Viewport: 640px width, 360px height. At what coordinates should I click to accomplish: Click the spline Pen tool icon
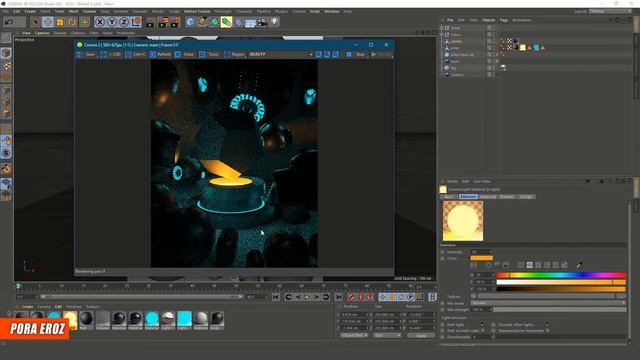tap(202, 22)
